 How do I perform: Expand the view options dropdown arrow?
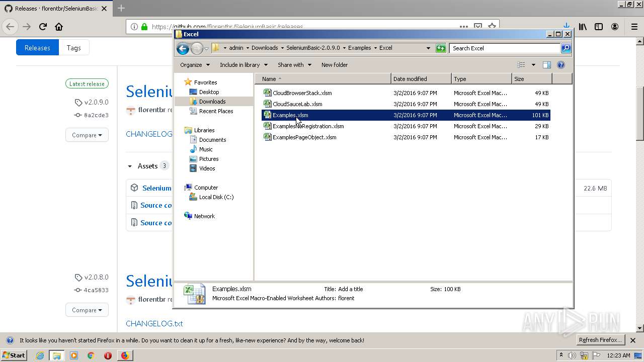[533, 65]
